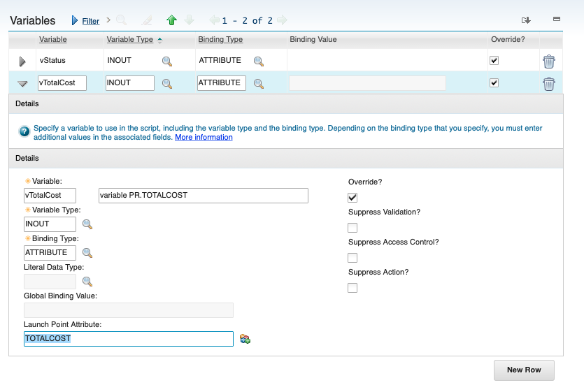This screenshot has width=584, height=392.
Task: Click Binding Value field in vTotalCost row
Action: (367, 83)
